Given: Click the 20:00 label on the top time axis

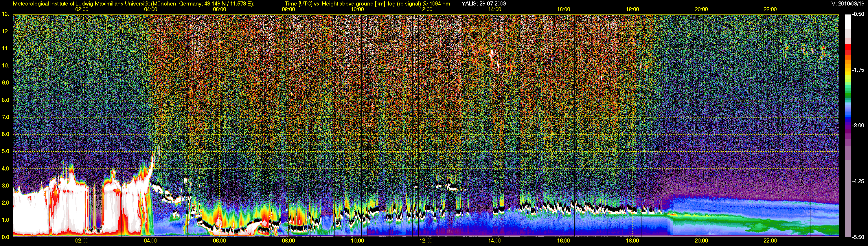Looking at the screenshot, I should pyautogui.click(x=701, y=10).
